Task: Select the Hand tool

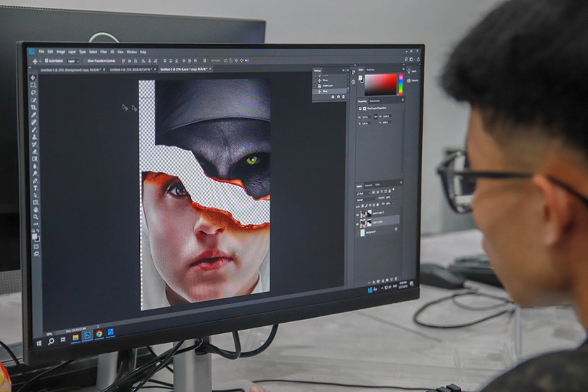Action: 35,210
